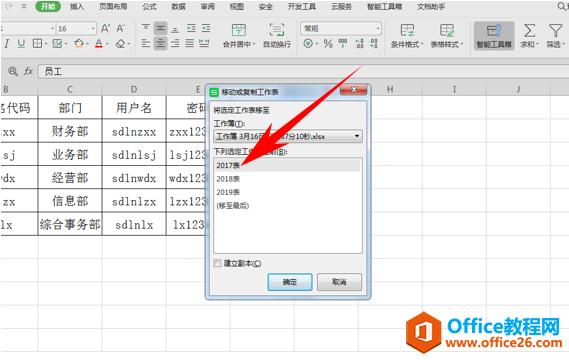Open the Data (数据) tab

point(178,7)
